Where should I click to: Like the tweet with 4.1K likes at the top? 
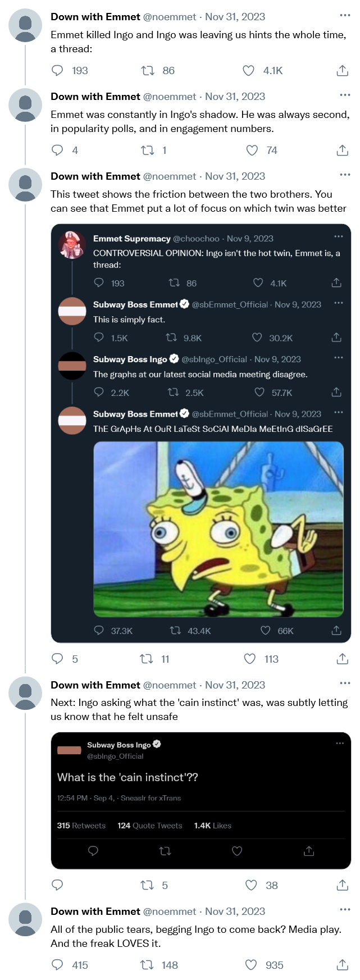(248, 70)
